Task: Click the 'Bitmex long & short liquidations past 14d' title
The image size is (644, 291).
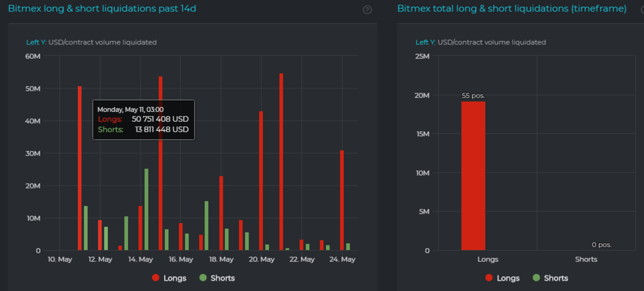Action: pos(102,9)
